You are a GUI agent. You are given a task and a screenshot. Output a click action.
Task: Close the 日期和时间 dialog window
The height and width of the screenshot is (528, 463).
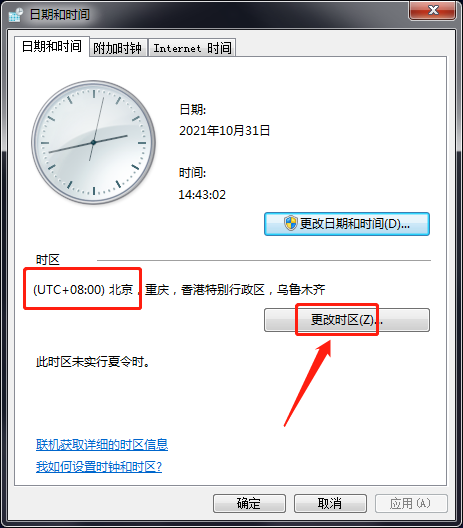(x=433, y=10)
